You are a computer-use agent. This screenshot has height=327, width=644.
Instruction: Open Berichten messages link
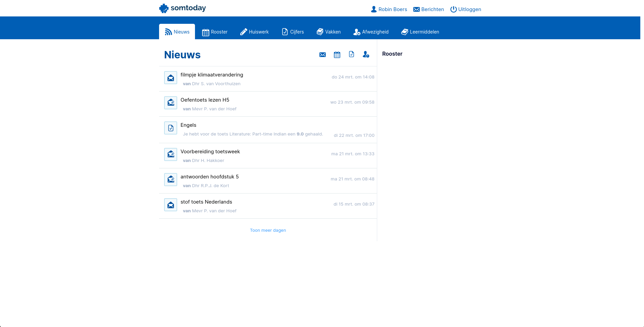tap(429, 9)
